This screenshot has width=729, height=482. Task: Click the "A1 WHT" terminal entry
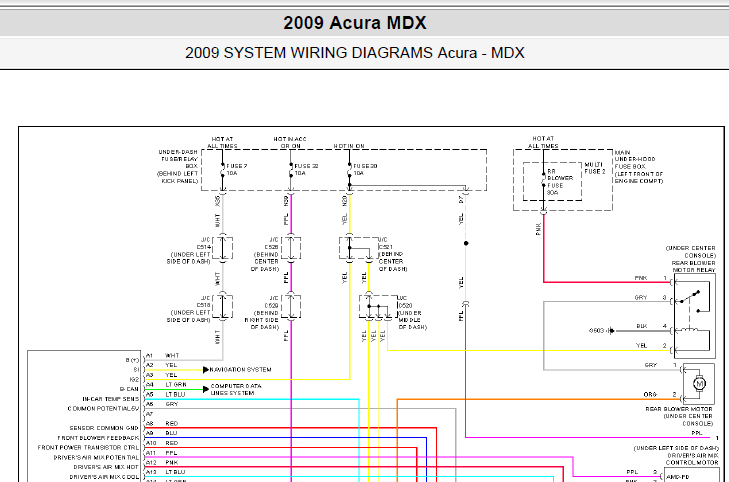162,356
